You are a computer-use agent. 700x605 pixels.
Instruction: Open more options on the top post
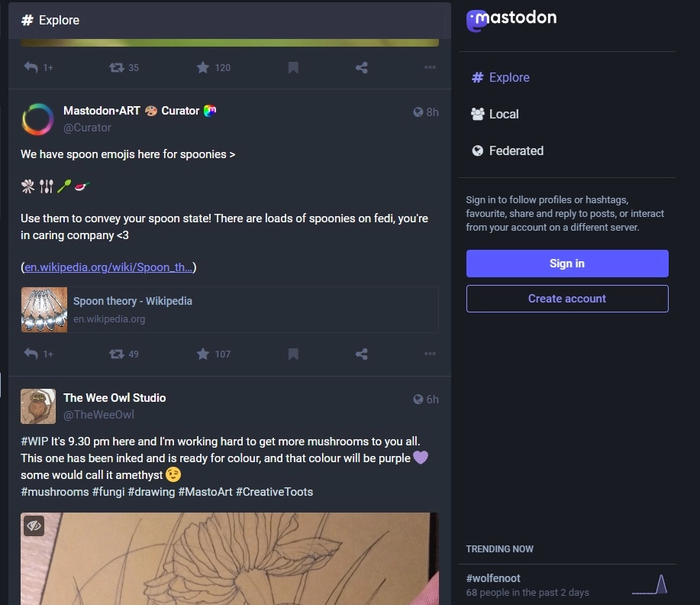[430, 67]
